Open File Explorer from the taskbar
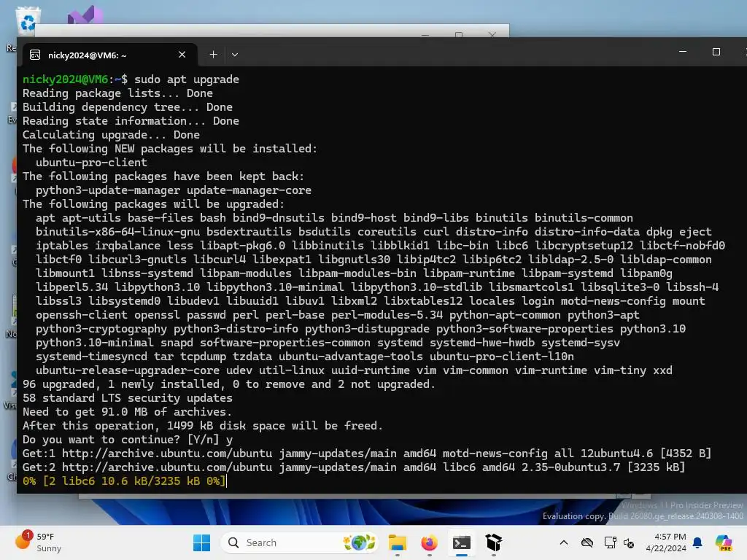The width and height of the screenshot is (747, 560). [x=398, y=542]
